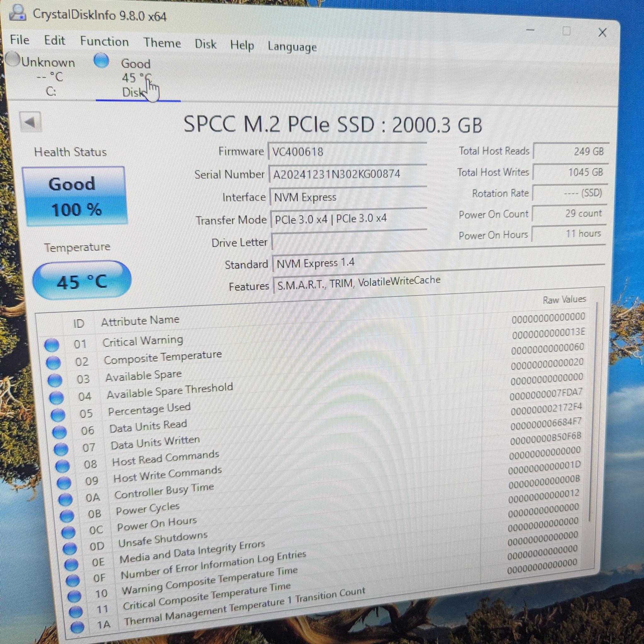
Task: Open the Edit menu
Action: click(x=54, y=41)
